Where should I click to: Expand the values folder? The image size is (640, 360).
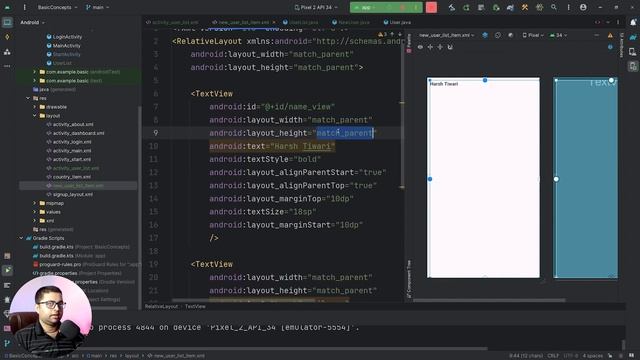[35, 212]
